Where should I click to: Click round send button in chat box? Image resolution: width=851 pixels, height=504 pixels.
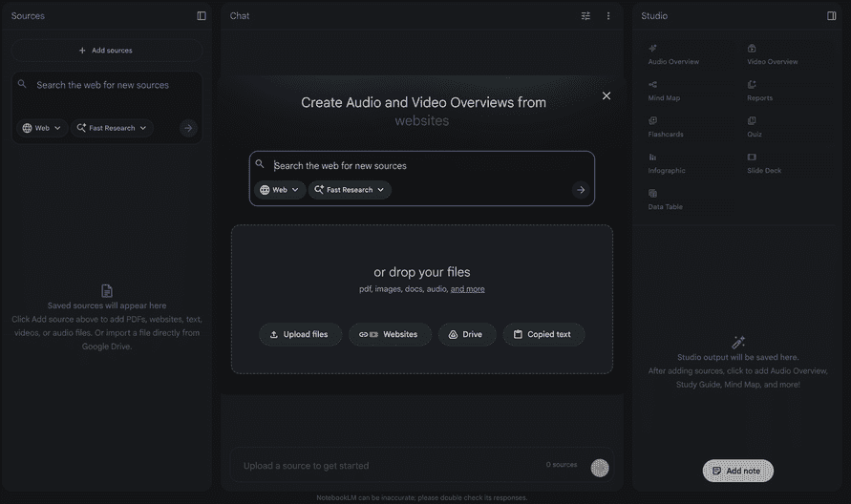point(600,468)
